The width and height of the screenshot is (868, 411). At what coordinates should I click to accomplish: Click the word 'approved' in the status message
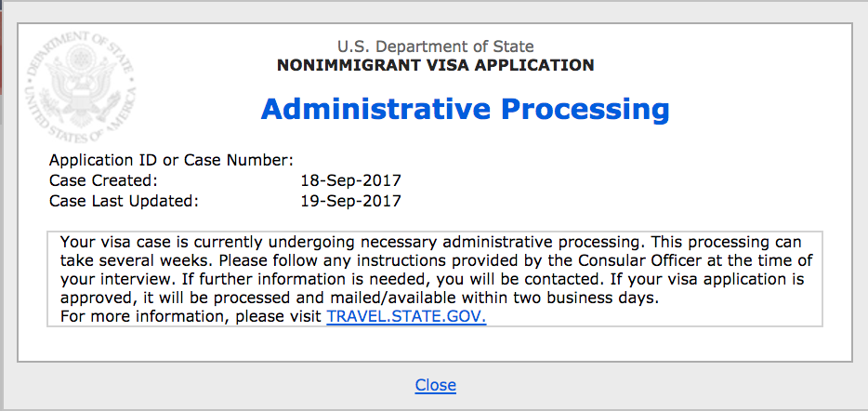tap(97, 299)
